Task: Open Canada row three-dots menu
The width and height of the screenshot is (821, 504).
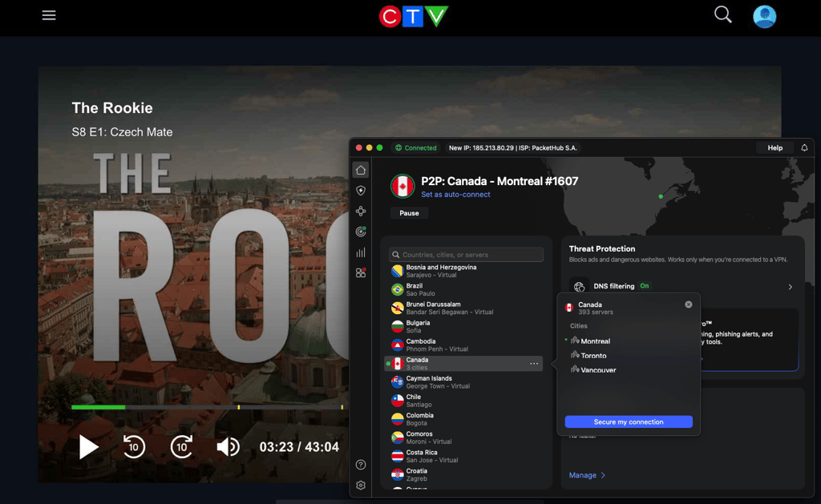Action: click(533, 363)
